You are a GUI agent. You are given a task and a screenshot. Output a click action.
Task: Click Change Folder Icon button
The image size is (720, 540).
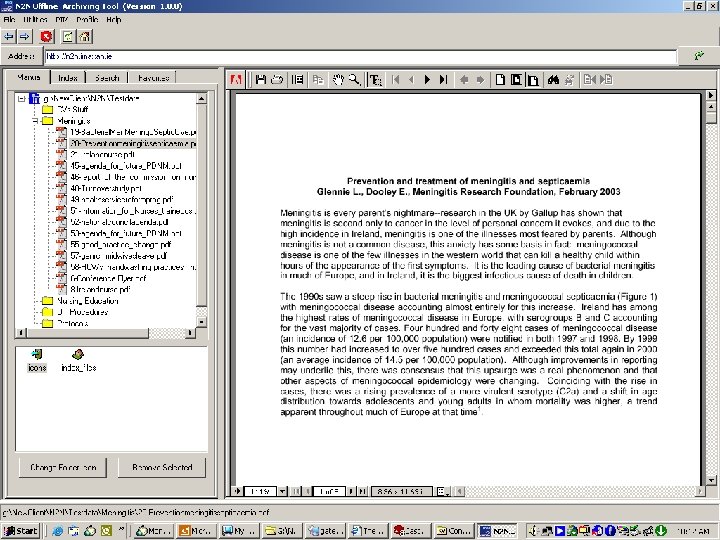click(x=63, y=467)
